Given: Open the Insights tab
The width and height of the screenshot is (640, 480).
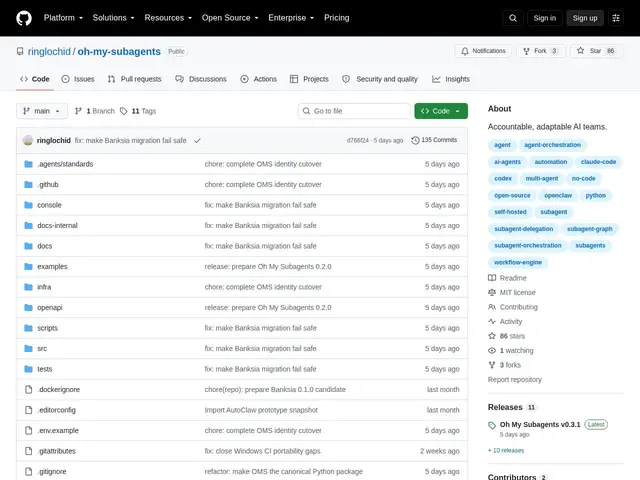Looking at the screenshot, I should pos(451,79).
